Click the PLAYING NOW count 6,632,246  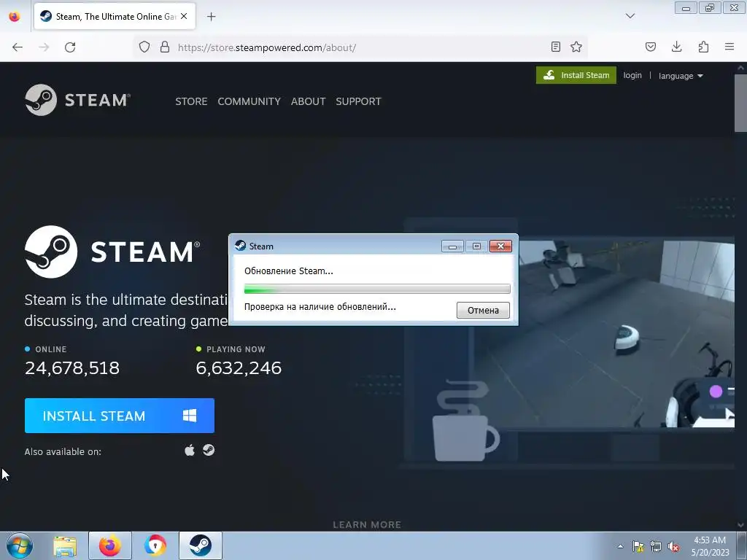239,367
